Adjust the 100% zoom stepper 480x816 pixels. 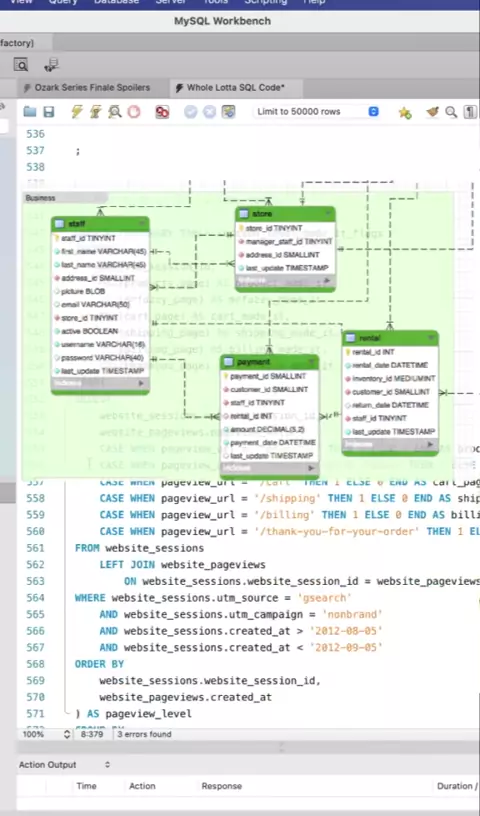[x=67, y=734]
